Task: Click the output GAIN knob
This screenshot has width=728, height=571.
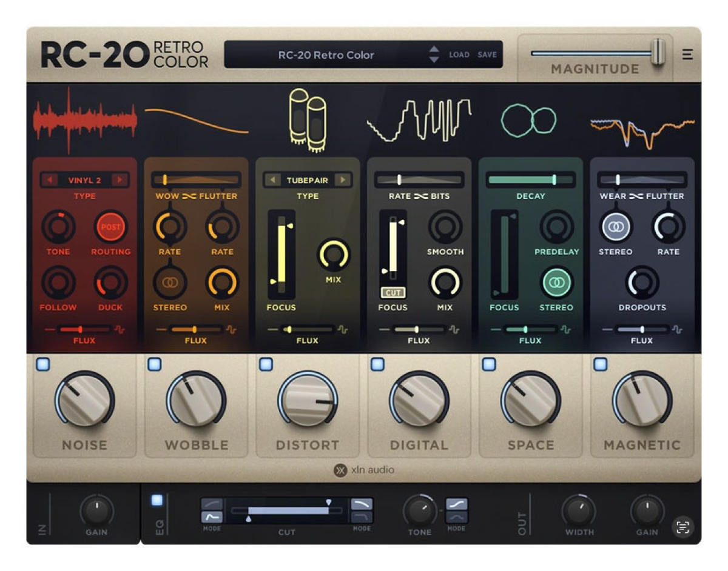Action: pos(647,511)
